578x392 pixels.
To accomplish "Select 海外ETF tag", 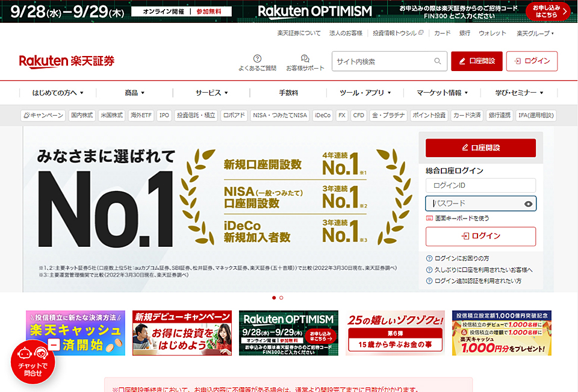I will coord(141,116).
